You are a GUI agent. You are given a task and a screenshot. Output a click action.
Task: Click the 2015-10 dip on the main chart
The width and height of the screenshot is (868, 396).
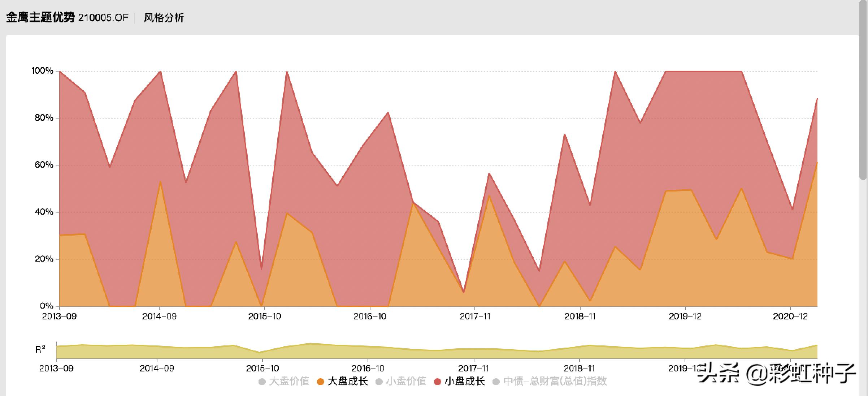point(261,269)
